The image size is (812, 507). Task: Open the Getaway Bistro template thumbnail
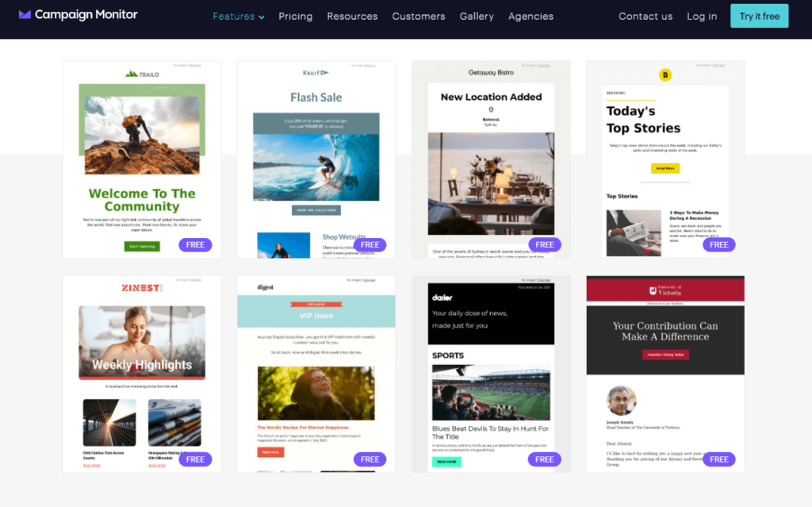click(x=490, y=159)
